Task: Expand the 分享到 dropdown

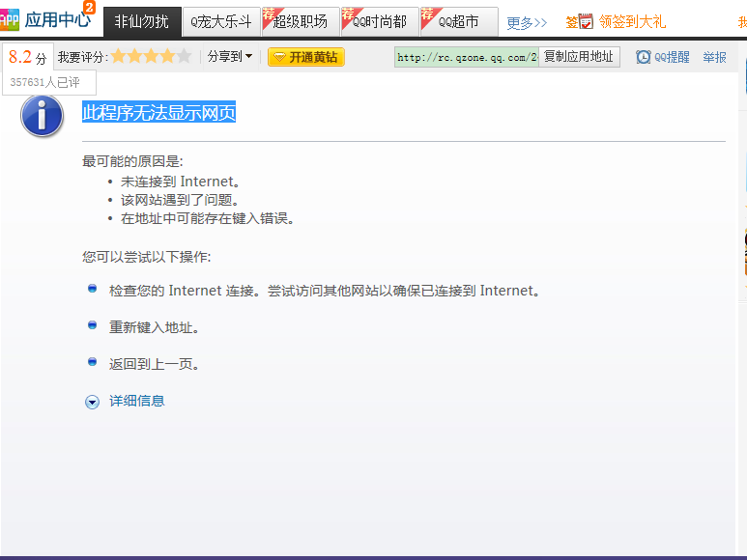Action: 230,57
